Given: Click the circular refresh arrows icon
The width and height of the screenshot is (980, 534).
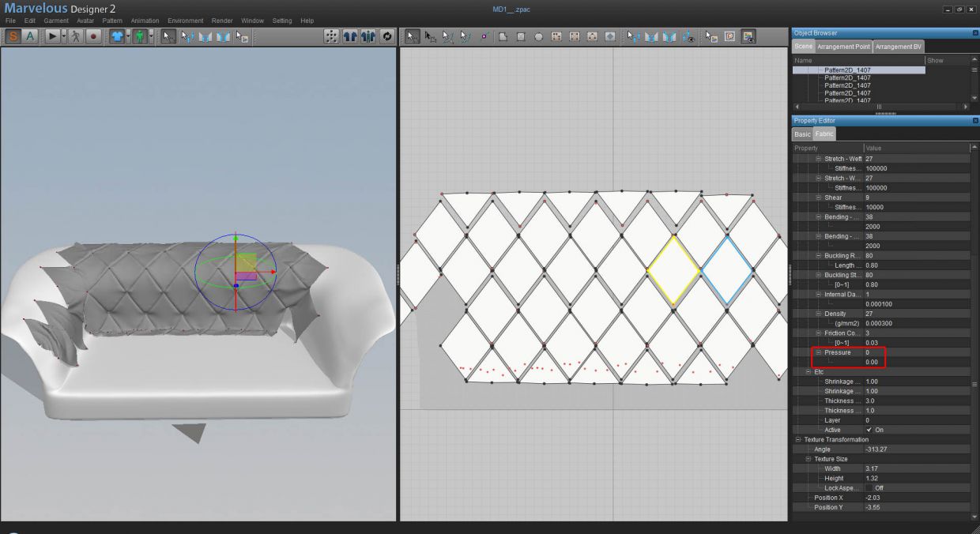Looking at the screenshot, I should 386,36.
